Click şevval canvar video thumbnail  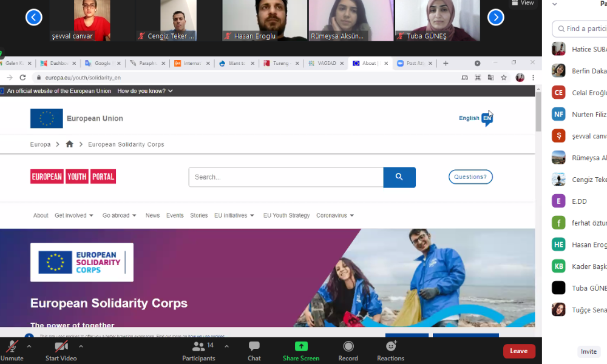point(92,21)
